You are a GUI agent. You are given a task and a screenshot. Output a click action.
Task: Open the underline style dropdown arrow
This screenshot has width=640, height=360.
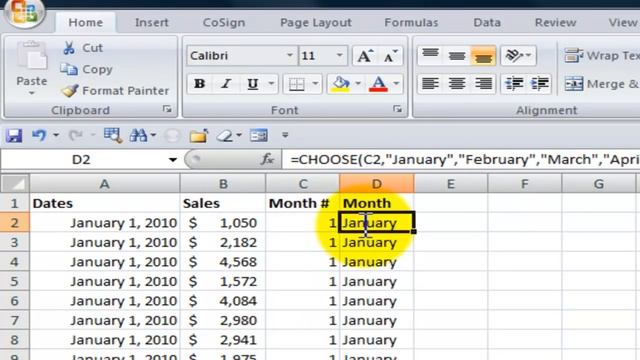[271, 84]
